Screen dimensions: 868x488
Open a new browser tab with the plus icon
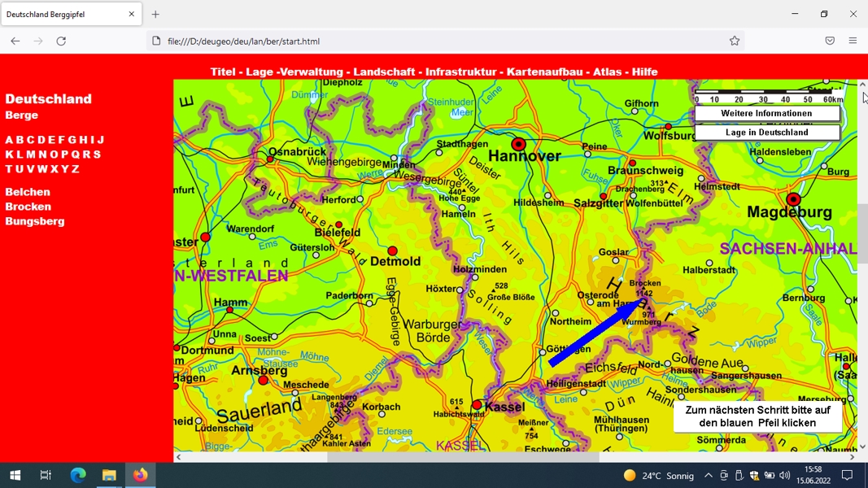coord(155,15)
